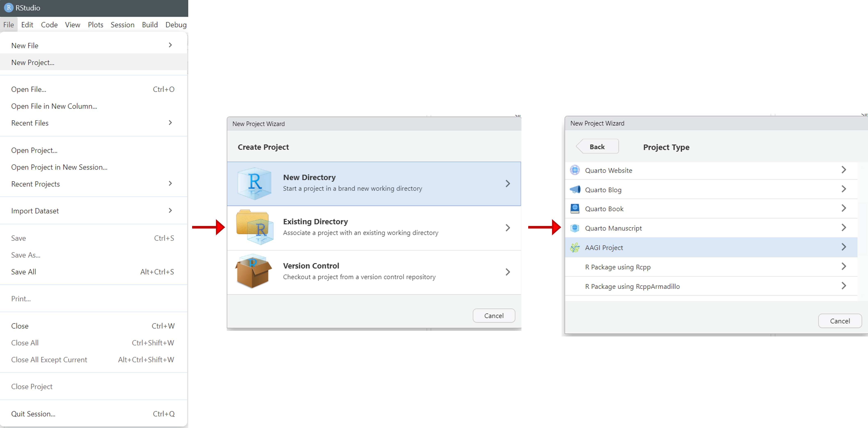Click the RStudio logo icon in title bar
868x428 pixels.
[x=8, y=7]
